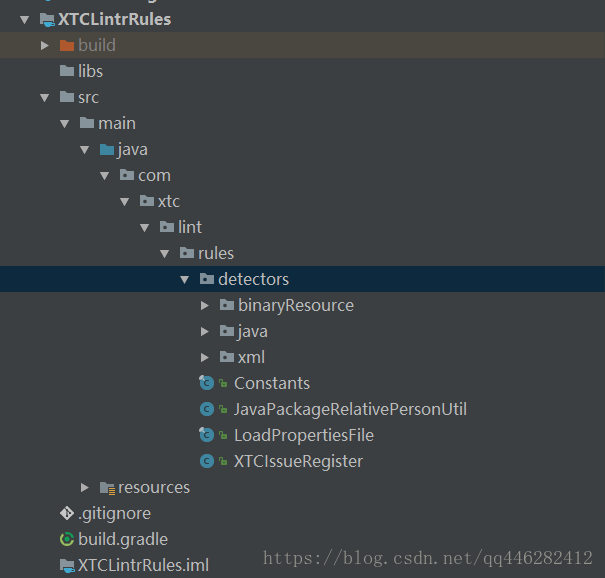Click the LoadPropertiesFile class icon

pos(207,435)
